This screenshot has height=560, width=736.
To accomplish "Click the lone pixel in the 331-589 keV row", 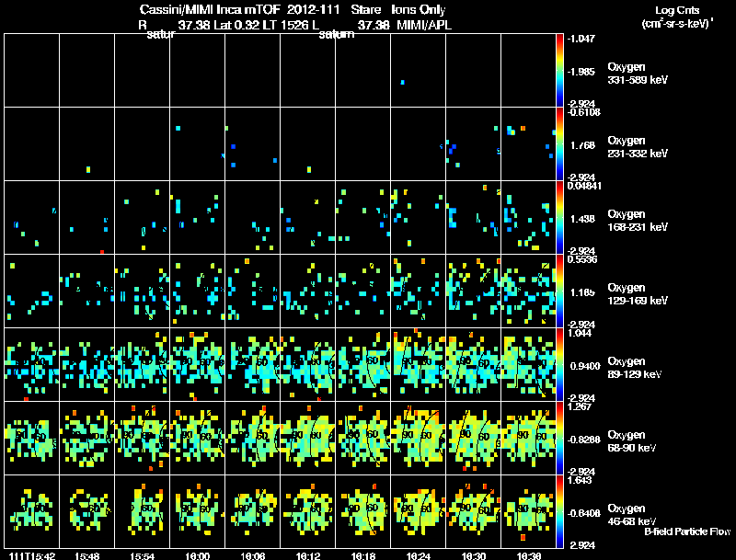I will pos(402,83).
